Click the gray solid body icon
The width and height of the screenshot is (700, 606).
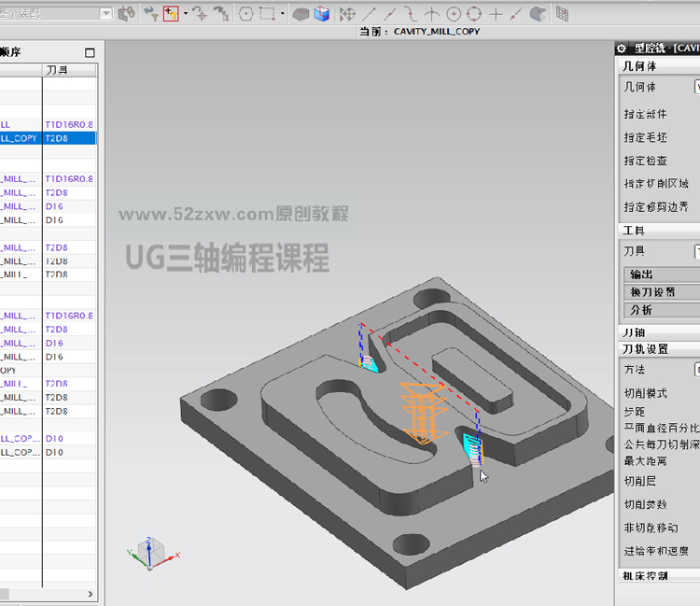point(301,14)
